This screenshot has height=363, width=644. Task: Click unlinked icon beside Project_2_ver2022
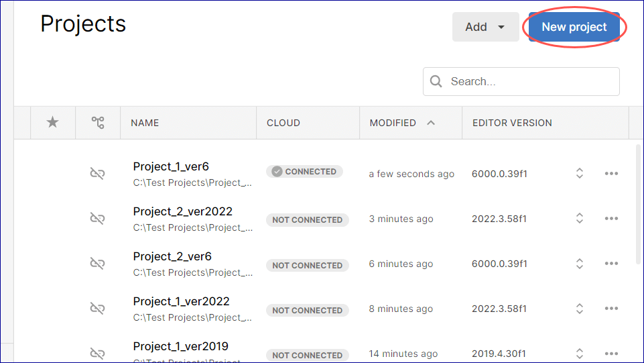tap(98, 219)
